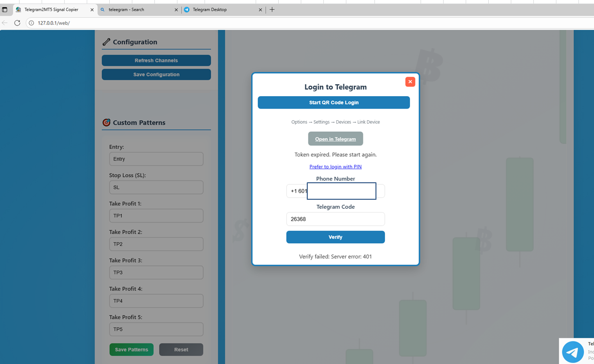Screen dimensions: 594x364
Task: Select the Take Profit 4 field
Action: (156, 301)
